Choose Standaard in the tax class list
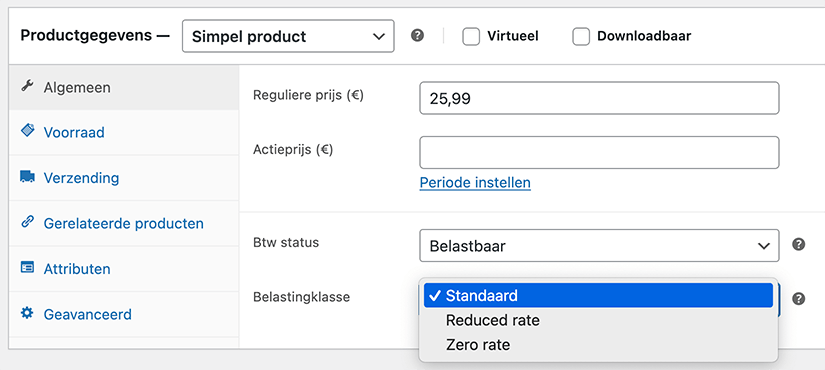This screenshot has height=370, width=825. 598,296
